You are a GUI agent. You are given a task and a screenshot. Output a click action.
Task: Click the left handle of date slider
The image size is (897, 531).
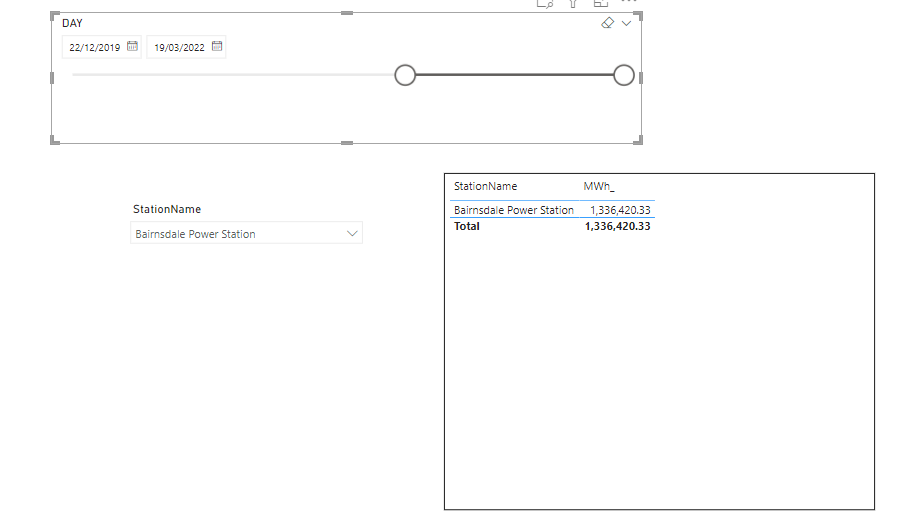point(405,75)
